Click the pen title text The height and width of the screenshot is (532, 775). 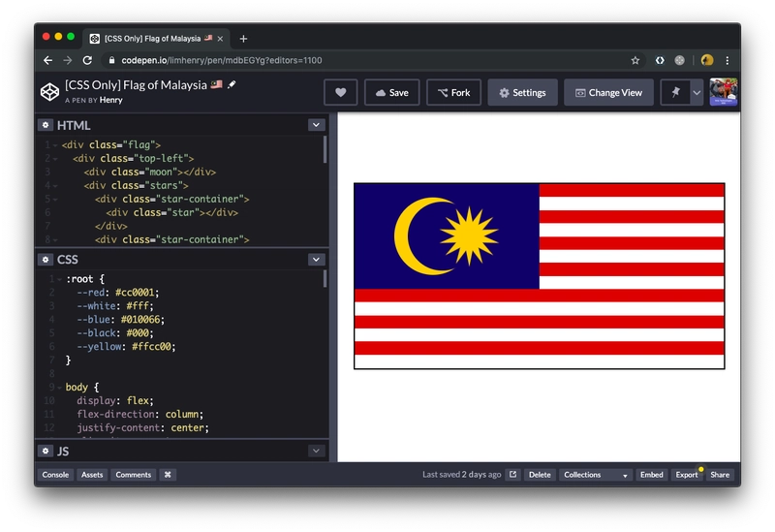[136, 85]
